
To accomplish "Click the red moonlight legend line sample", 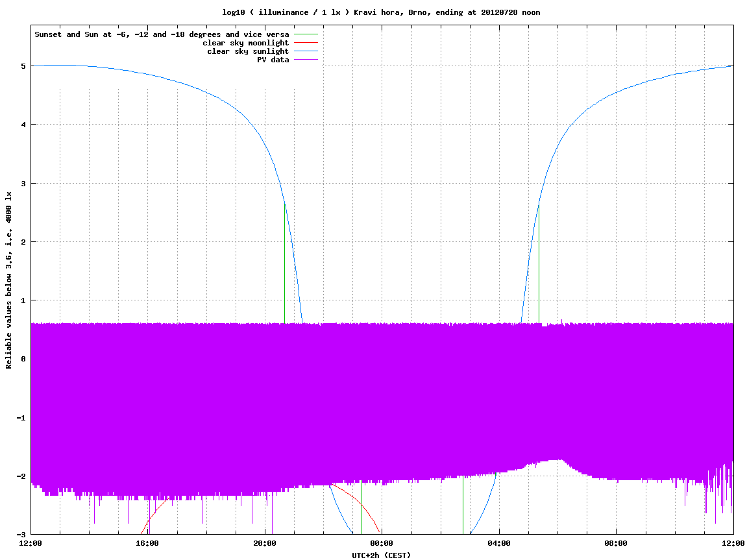I will click(306, 43).
